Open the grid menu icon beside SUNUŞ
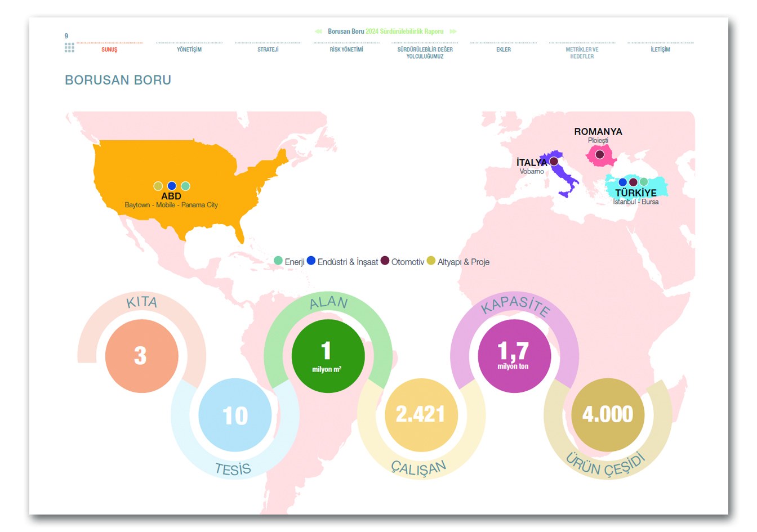757x532 pixels. [x=69, y=47]
